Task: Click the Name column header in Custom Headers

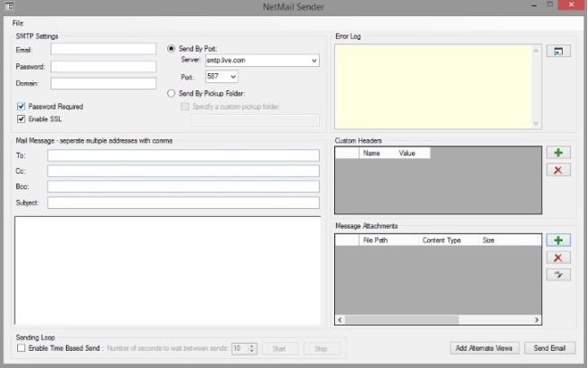Action: [x=376, y=153]
